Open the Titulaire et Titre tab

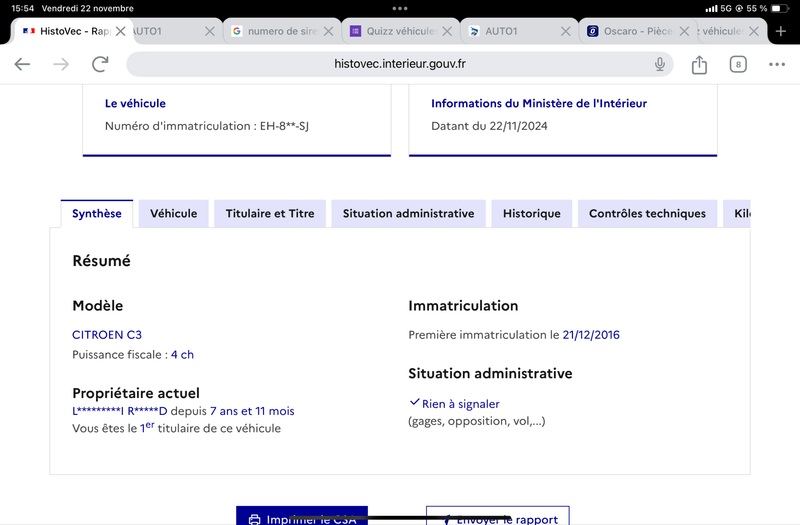pos(270,214)
